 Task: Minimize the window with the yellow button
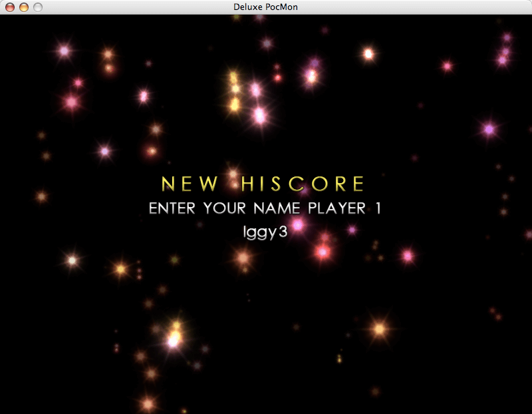pos(24,7)
